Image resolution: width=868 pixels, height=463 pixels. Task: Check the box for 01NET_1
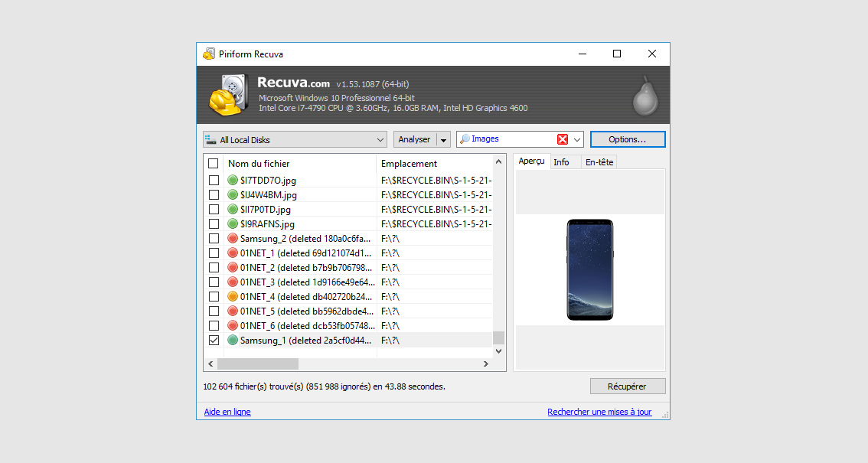pos(214,253)
